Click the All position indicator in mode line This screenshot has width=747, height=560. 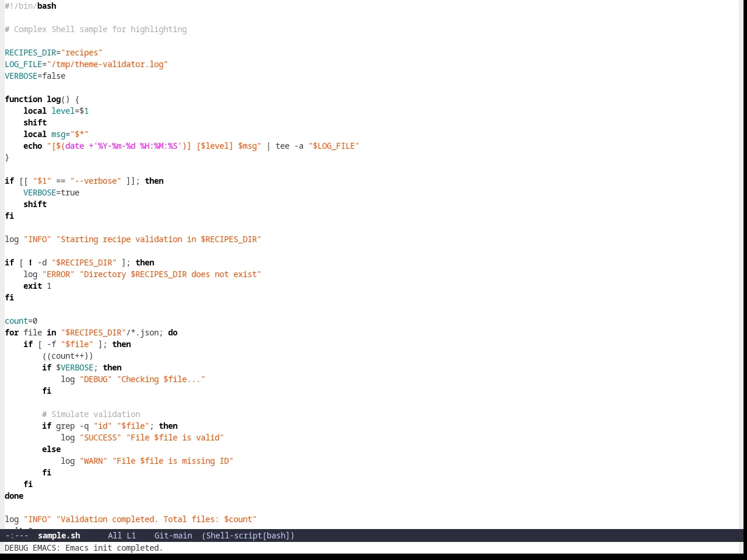pos(115,535)
